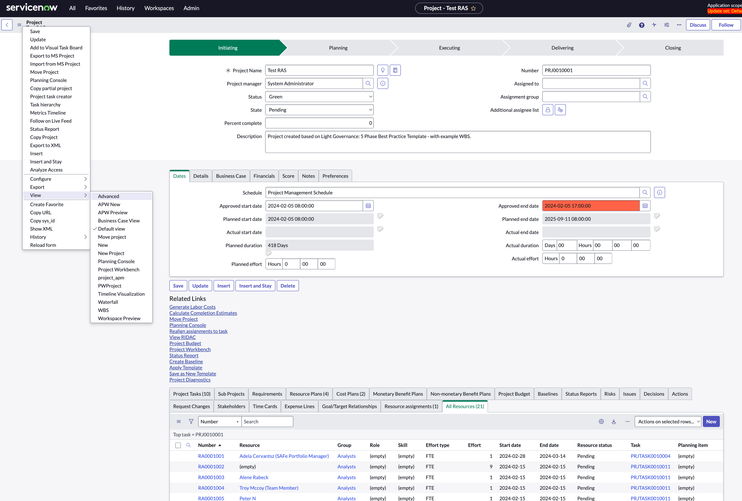Screen dimensions: 742x501
Task: Open record RA0001003
Action: [x=211, y=477]
